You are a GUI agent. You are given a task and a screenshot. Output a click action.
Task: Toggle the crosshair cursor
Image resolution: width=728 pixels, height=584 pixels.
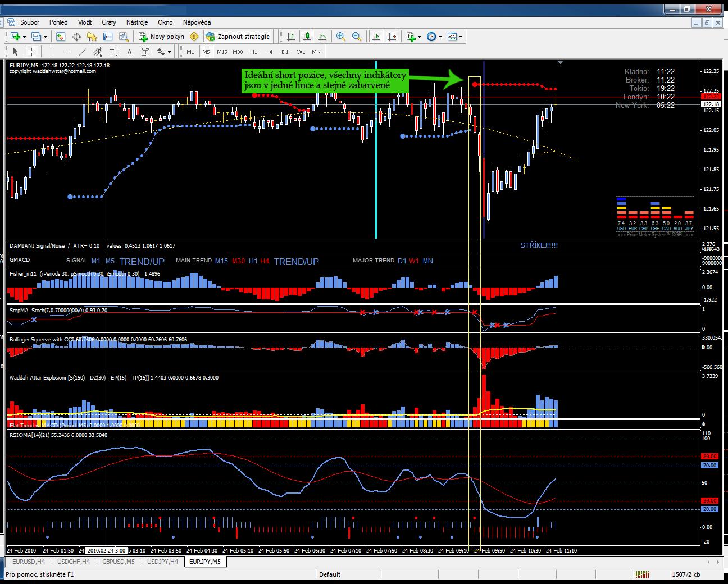(x=32, y=52)
